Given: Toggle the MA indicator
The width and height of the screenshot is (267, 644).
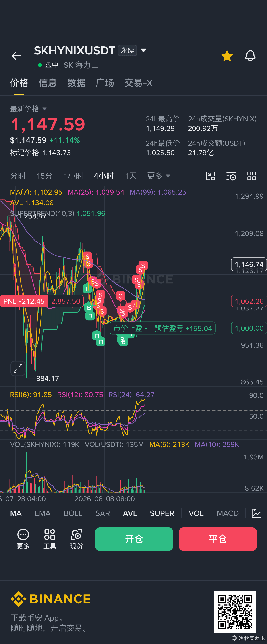Looking at the screenshot, I should pos(16,513).
